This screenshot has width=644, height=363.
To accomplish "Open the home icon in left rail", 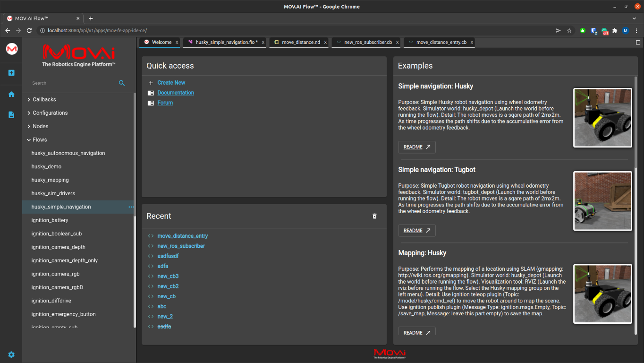I will [x=11, y=94].
